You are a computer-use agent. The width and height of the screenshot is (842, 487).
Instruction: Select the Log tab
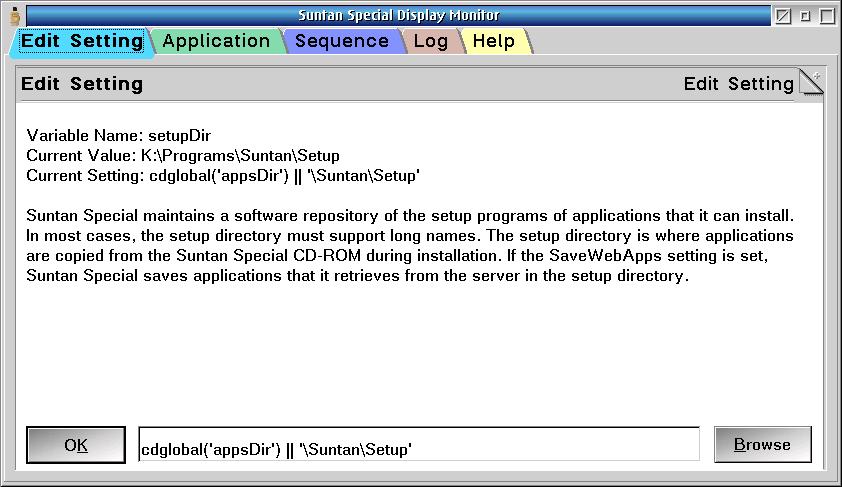click(x=431, y=41)
